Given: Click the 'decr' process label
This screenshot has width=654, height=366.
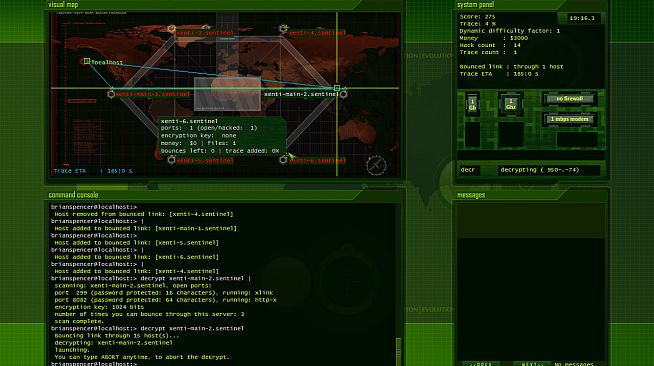Looking at the screenshot, I should click(468, 170).
